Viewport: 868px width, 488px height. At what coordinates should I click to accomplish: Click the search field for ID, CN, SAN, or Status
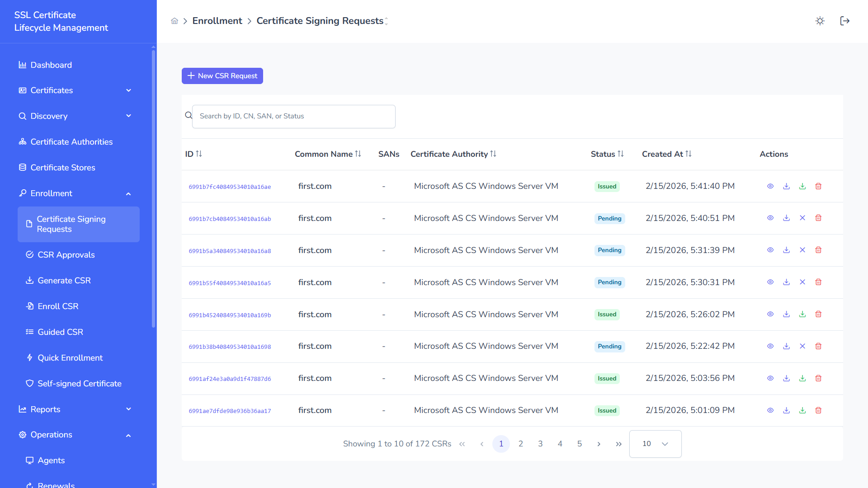tap(293, 116)
